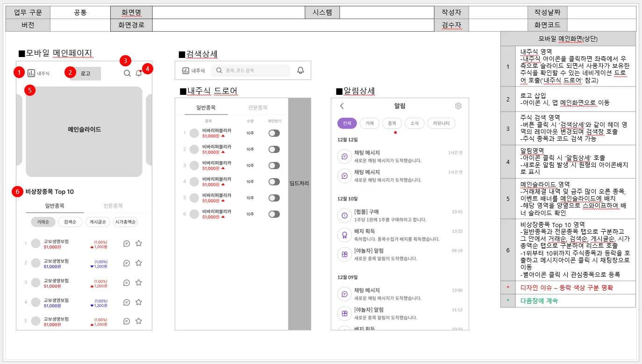642x364 pixels.
Task: Star the rank 2 stock as favorite
Action: pos(139,263)
